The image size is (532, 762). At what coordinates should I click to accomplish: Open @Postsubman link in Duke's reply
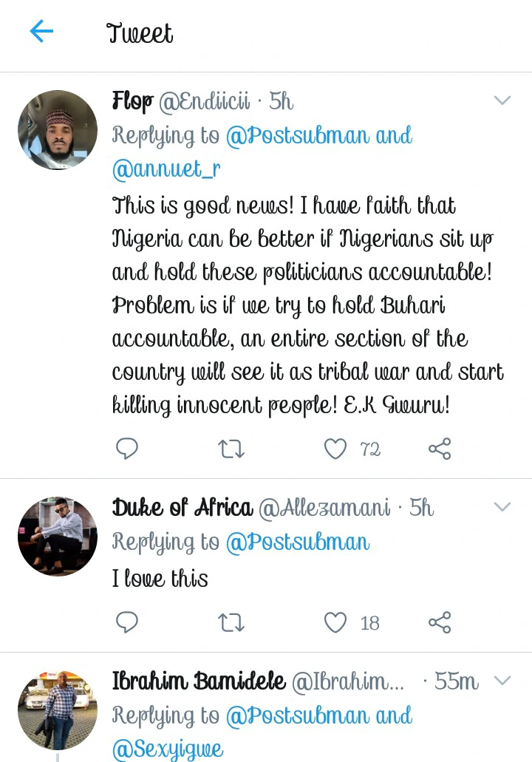[x=297, y=542]
